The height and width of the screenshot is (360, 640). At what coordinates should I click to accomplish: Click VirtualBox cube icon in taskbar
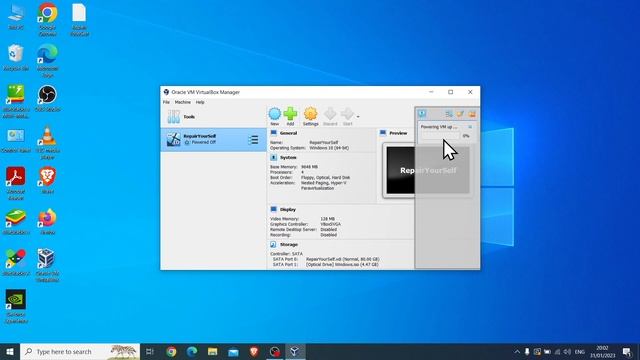point(295,351)
